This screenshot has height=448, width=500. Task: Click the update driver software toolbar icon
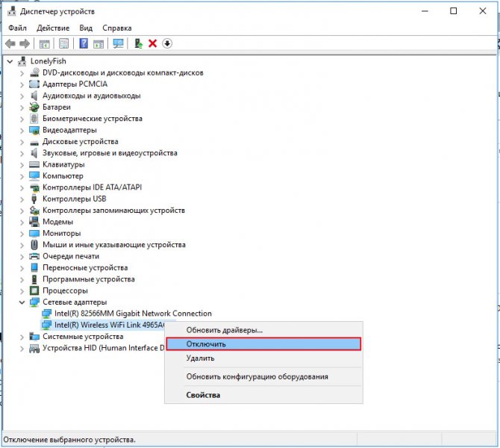pyautogui.click(x=138, y=43)
